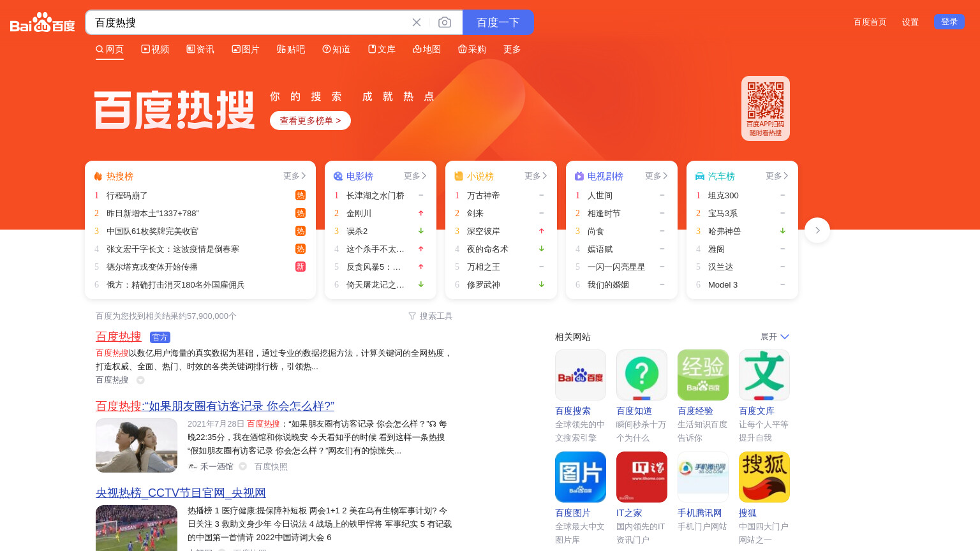Open 百度图片 site icon
The image size is (980, 551).
pyautogui.click(x=581, y=477)
